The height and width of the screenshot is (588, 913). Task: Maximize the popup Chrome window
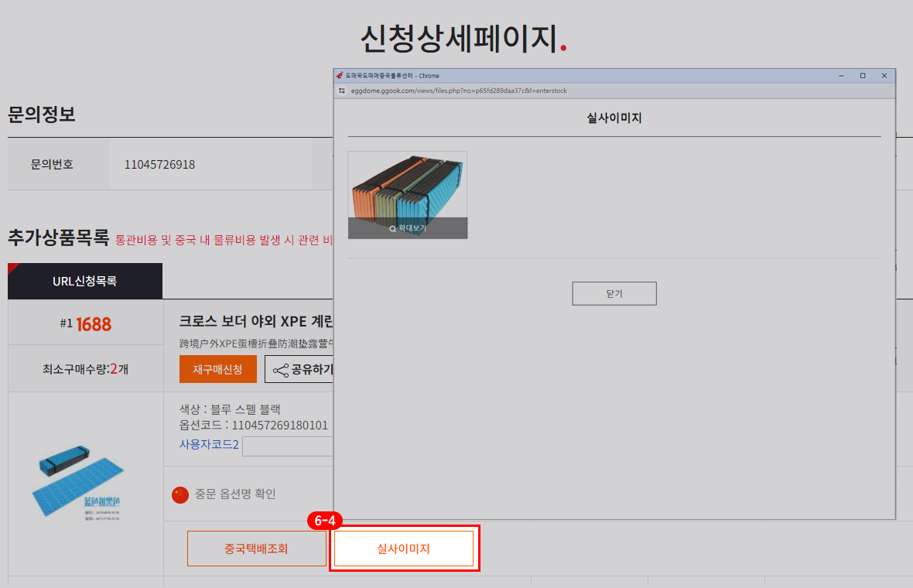[863, 76]
